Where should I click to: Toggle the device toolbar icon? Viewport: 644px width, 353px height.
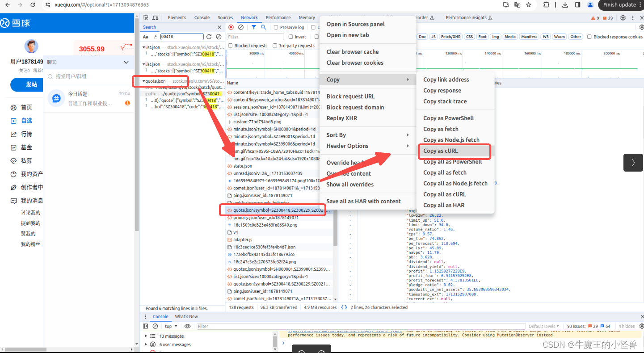pyautogui.click(x=156, y=18)
